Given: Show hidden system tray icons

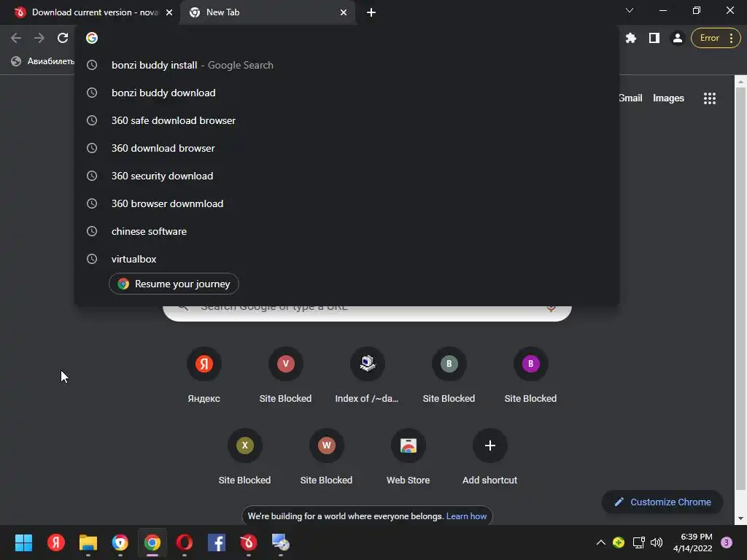Looking at the screenshot, I should (601, 542).
